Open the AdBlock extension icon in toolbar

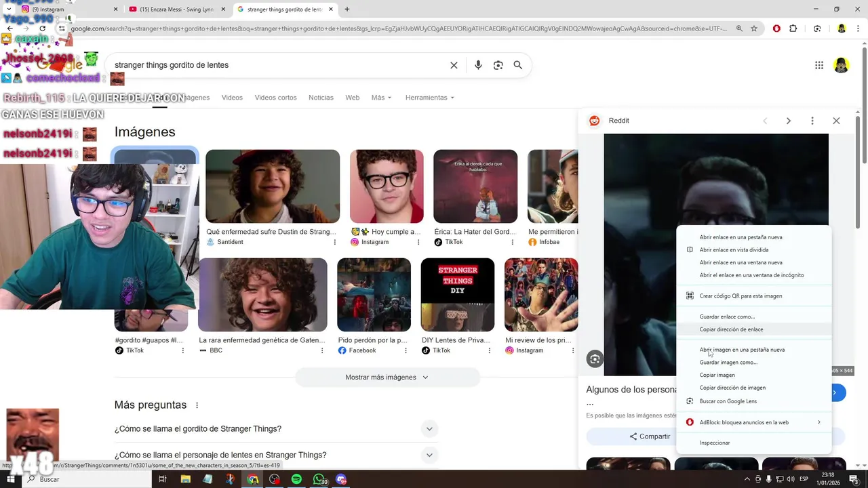point(776,28)
